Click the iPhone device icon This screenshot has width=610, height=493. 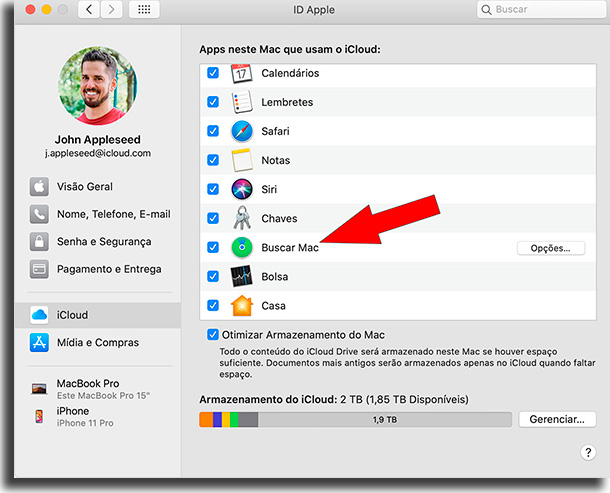pyautogui.click(x=39, y=416)
